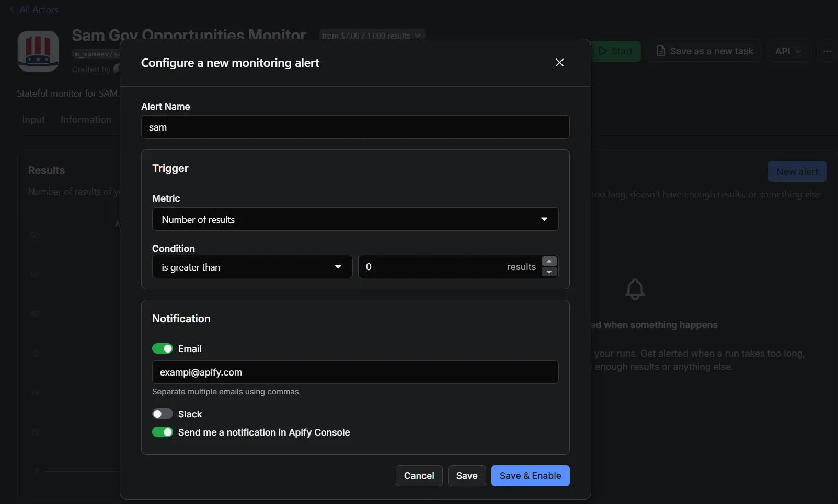
Task: Click the notification bell illustration
Action: pyautogui.click(x=635, y=289)
